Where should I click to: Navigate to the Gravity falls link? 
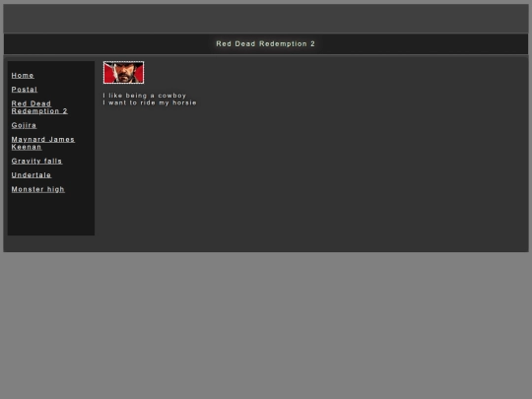click(37, 162)
